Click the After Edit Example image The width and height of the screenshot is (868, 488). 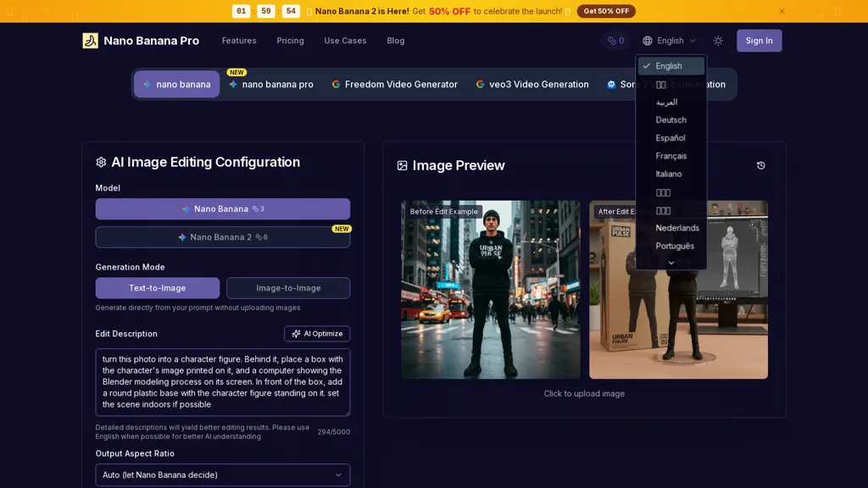coord(678,290)
